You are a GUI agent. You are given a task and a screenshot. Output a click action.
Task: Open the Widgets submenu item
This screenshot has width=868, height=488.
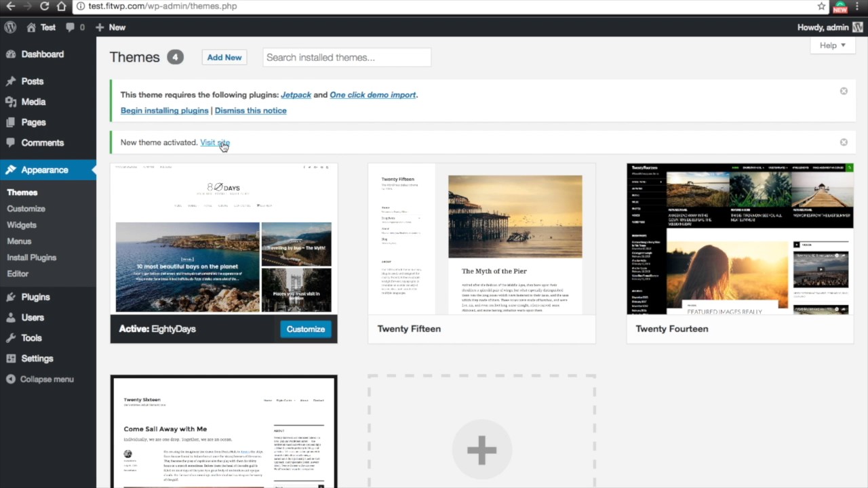click(x=22, y=225)
